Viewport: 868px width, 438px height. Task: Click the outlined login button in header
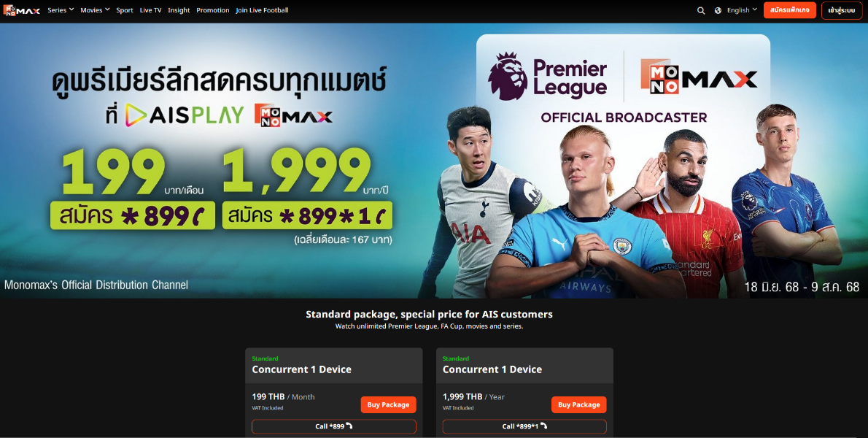842,10
